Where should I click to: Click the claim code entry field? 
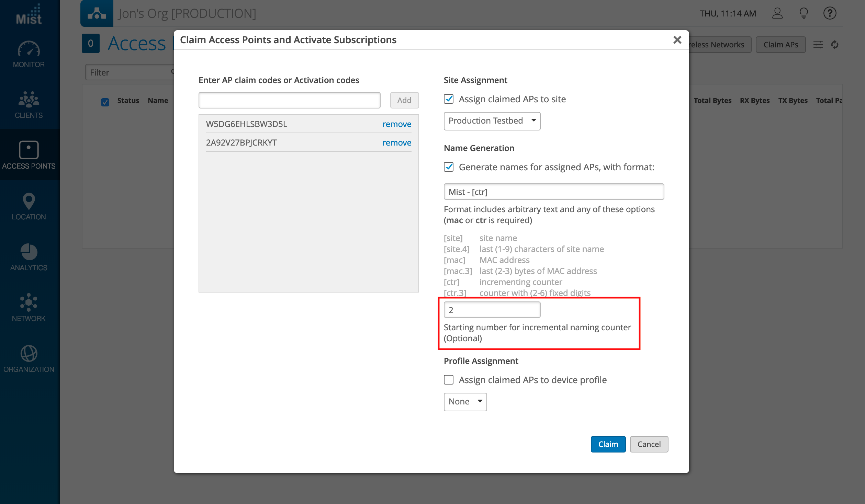(x=289, y=100)
